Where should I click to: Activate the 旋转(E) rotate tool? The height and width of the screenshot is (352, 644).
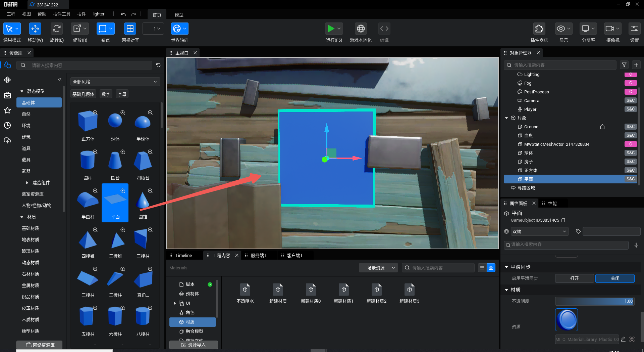tap(56, 29)
